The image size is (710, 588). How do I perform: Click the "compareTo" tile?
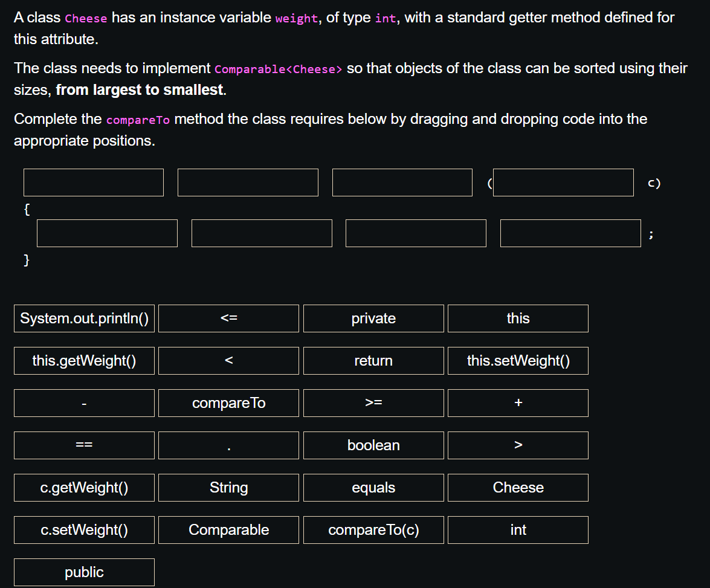[x=228, y=402]
